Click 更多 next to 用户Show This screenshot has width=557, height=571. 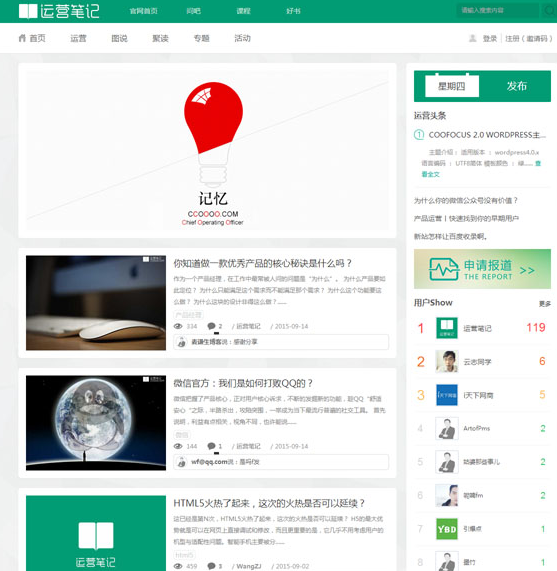(545, 303)
